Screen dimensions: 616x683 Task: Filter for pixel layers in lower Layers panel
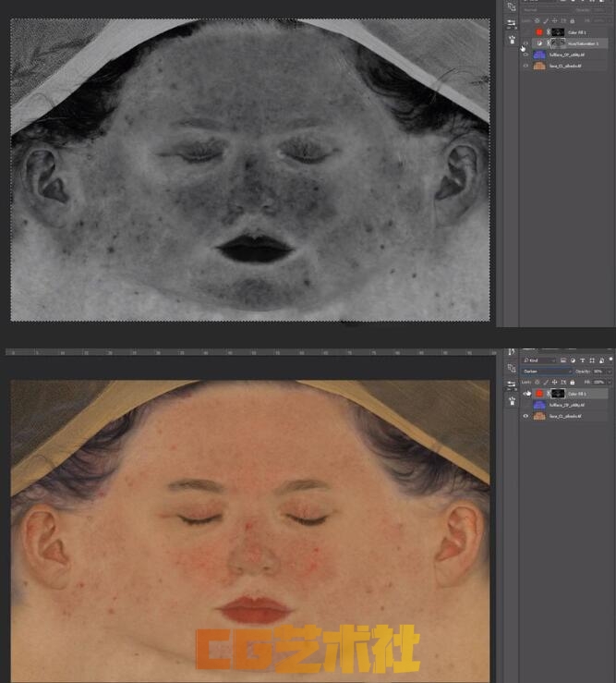[562, 360]
